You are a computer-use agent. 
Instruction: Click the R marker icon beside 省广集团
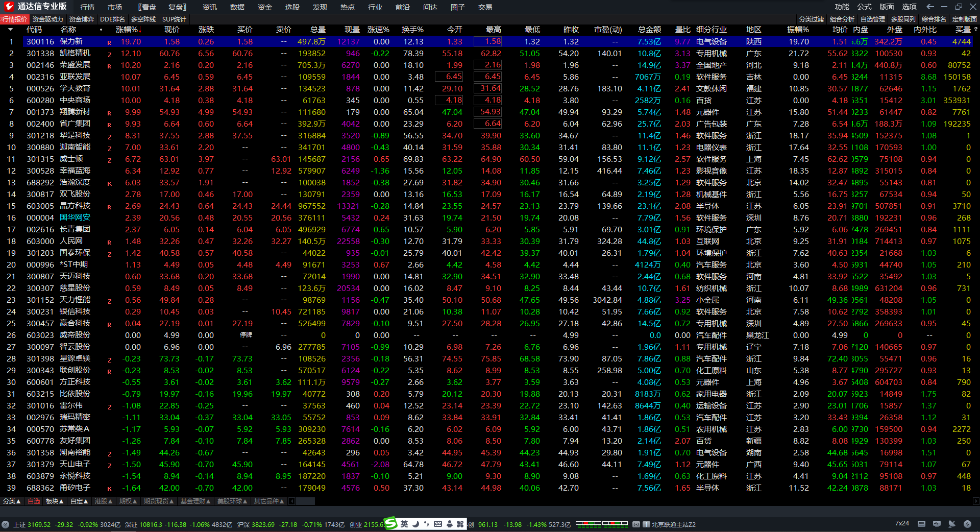point(109,125)
